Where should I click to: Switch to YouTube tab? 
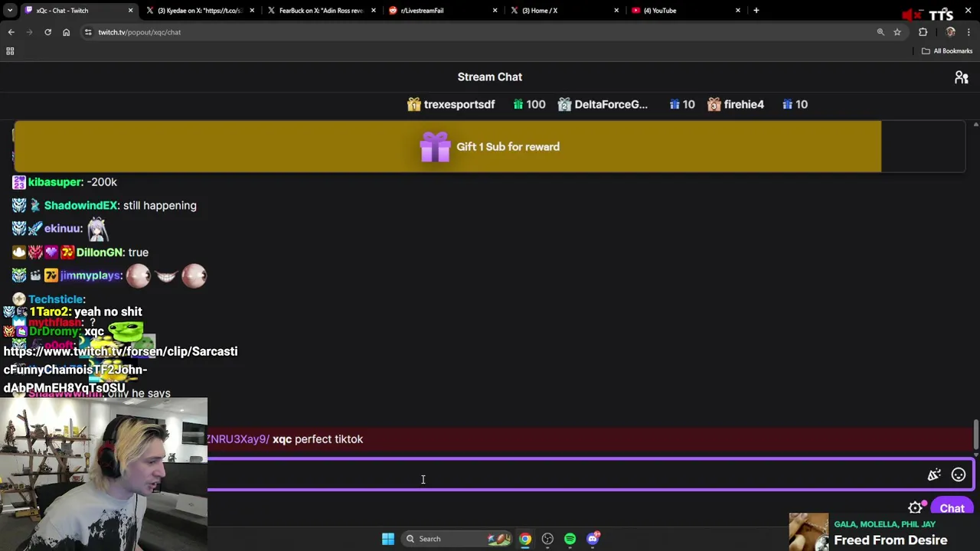click(x=684, y=11)
